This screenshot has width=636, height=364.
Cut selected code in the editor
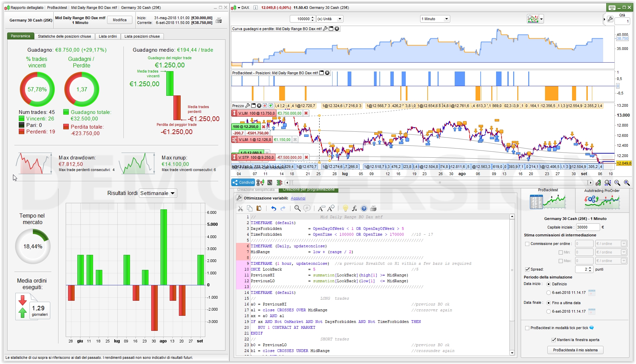[x=240, y=208]
